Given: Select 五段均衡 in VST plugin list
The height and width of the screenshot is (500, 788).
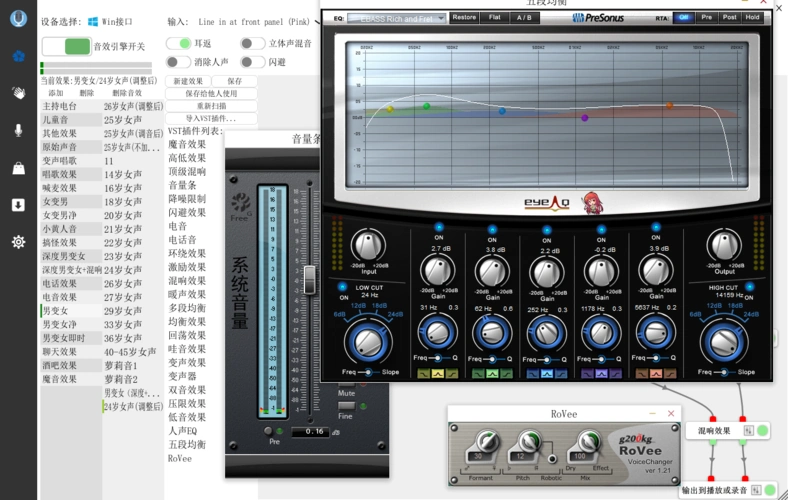Looking at the screenshot, I should coord(187,445).
